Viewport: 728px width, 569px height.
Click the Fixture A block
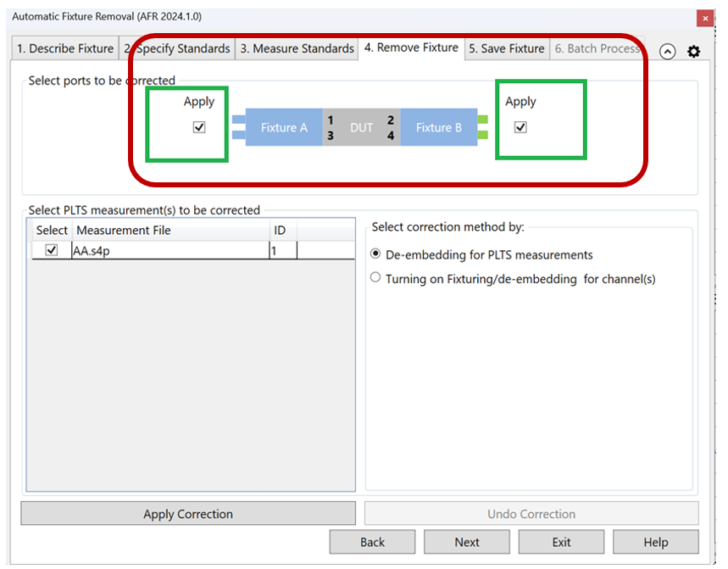[284, 127]
